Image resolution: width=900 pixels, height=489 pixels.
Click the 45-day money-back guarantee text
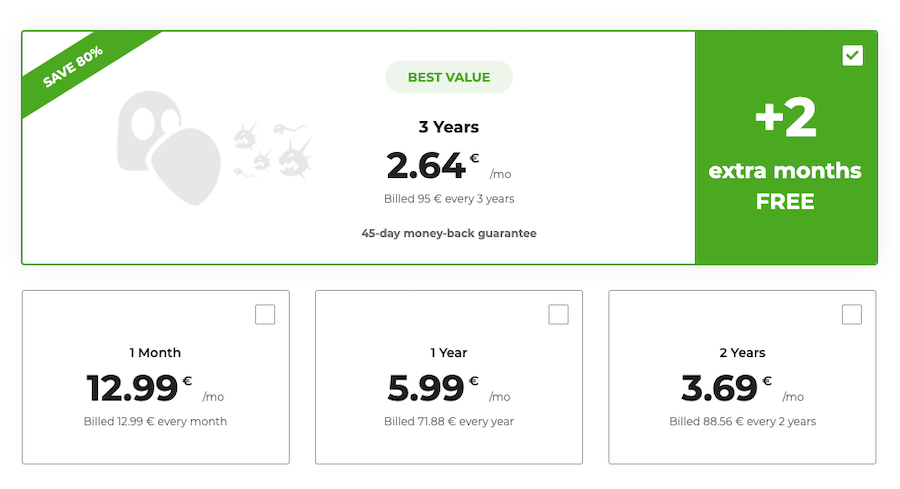click(449, 233)
